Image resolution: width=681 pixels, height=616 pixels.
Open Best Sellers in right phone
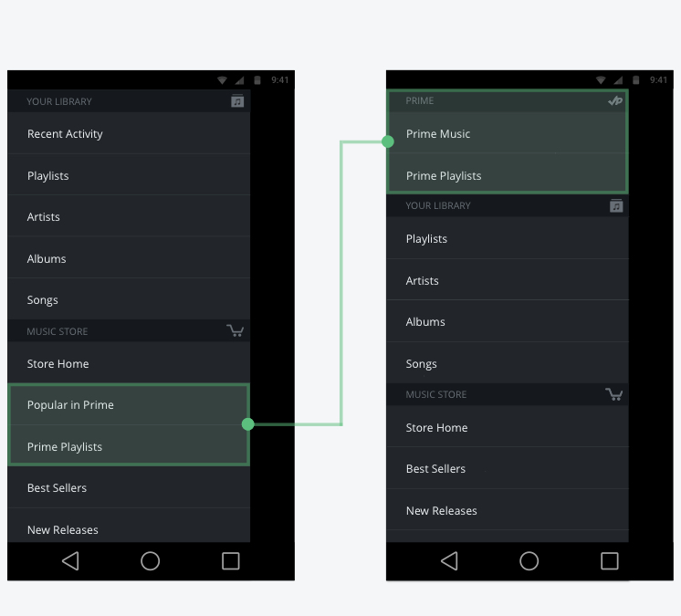point(508,468)
